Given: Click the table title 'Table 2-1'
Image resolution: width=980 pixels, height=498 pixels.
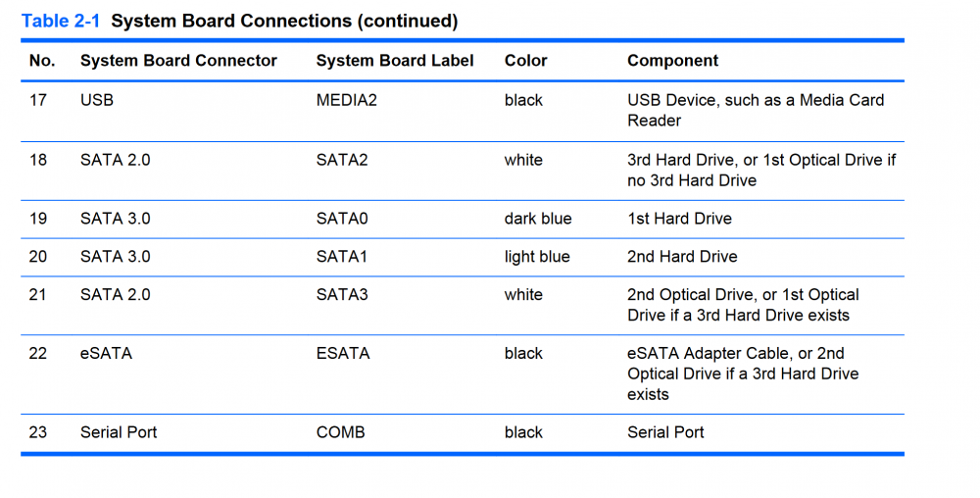Looking at the screenshot, I should 58,21.
